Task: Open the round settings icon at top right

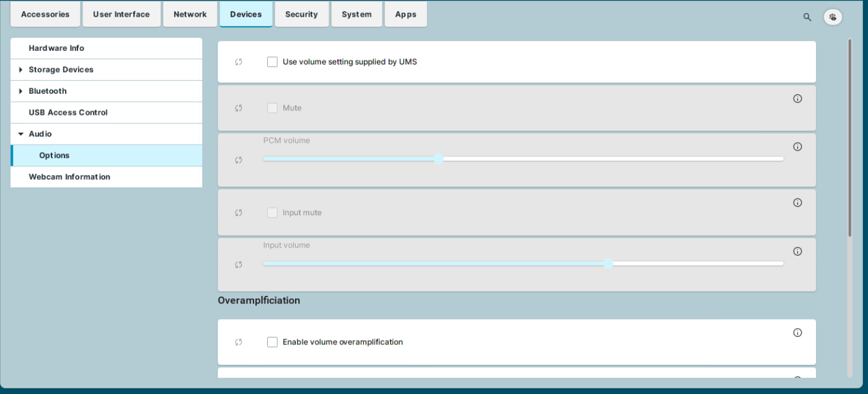Action: click(833, 17)
